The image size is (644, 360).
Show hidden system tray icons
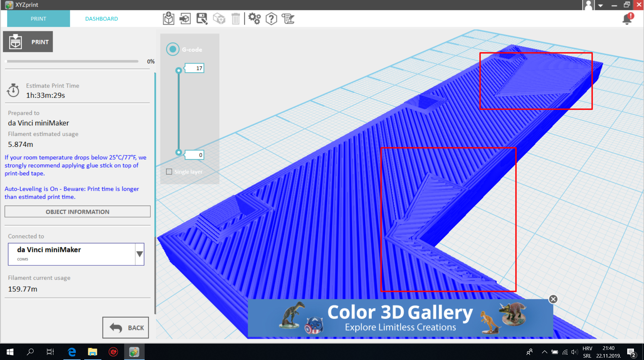[544, 352]
